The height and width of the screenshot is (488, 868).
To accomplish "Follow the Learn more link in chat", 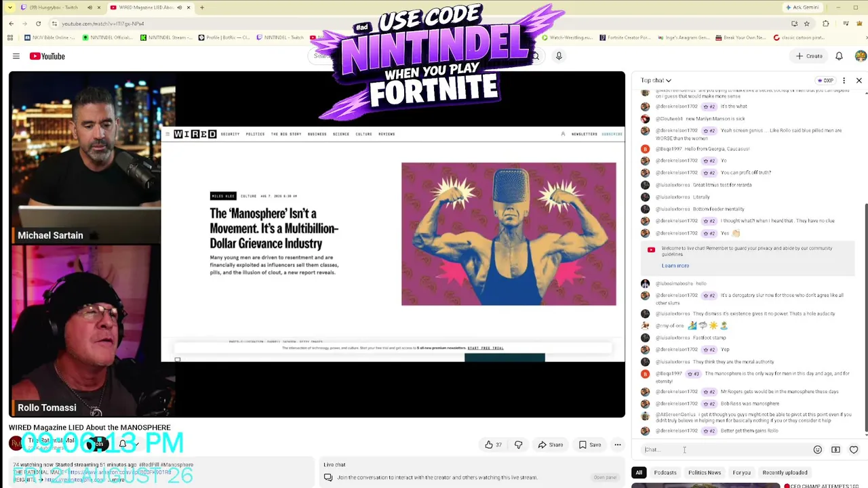I will 675,266.
